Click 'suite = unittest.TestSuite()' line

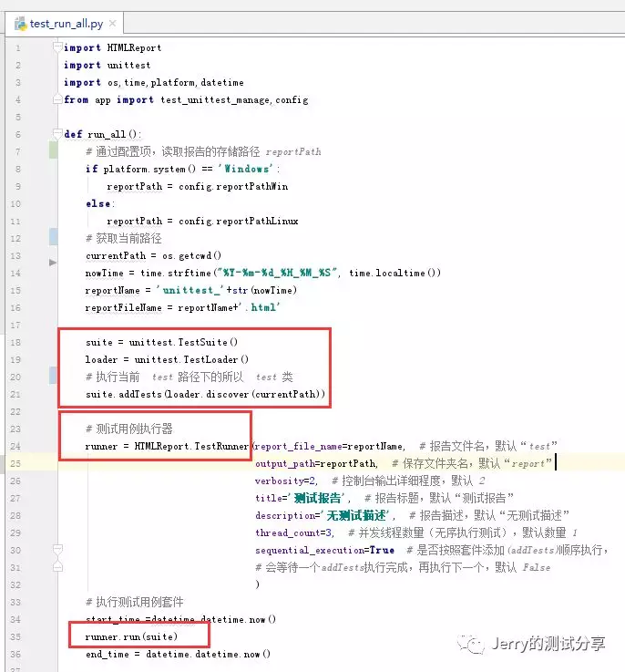click(161, 342)
